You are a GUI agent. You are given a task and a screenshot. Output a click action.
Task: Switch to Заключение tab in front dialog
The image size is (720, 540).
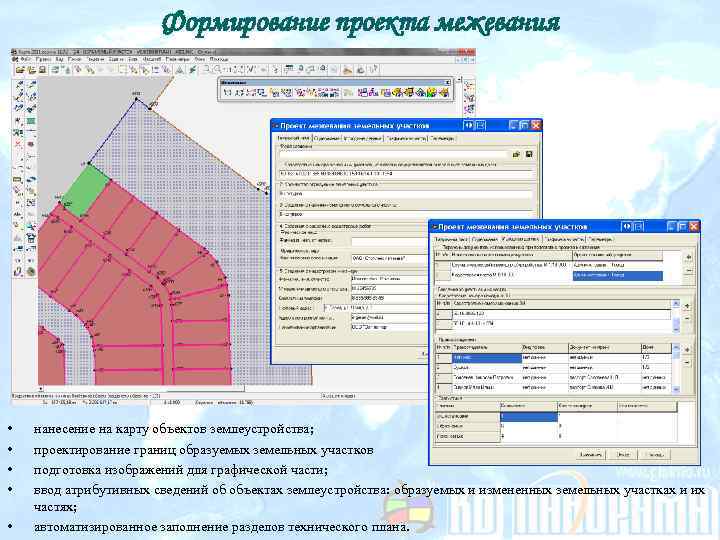601,239
